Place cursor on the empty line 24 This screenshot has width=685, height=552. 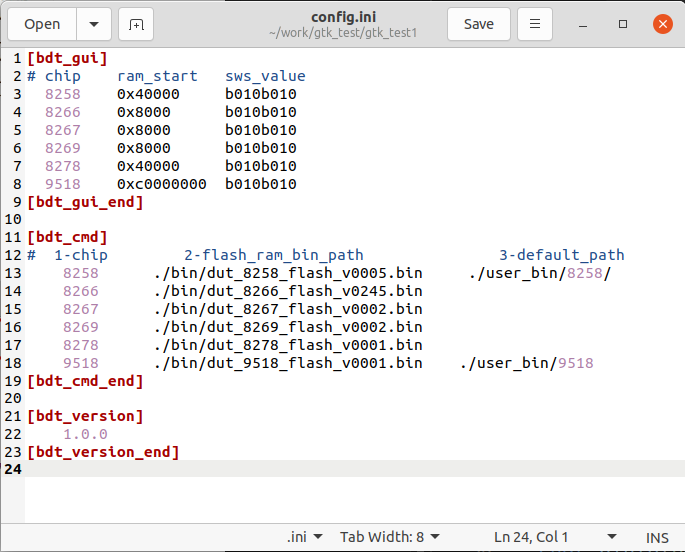[355, 469]
